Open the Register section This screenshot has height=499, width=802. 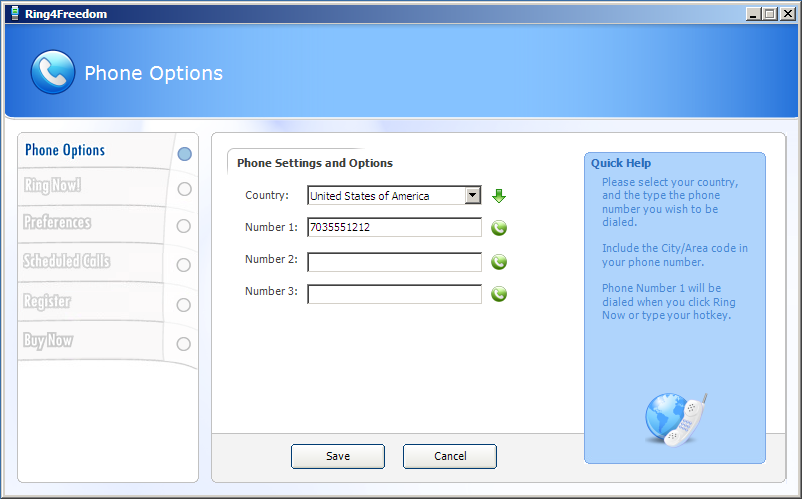pyautogui.click(x=47, y=301)
